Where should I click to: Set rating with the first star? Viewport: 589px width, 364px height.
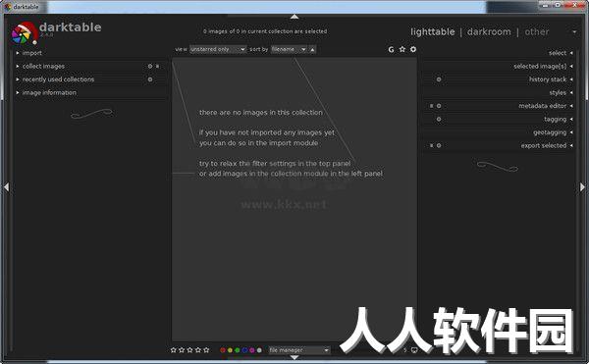pyautogui.click(x=173, y=350)
